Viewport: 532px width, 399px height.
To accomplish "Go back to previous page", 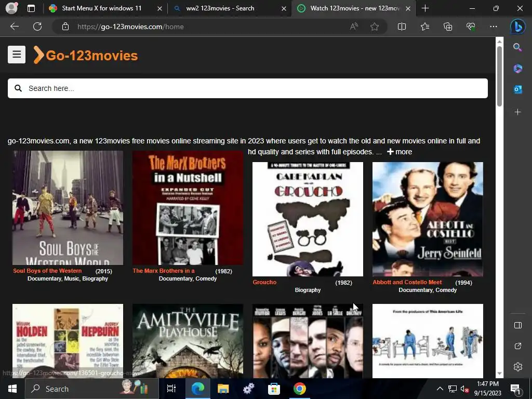I will (15, 26).
